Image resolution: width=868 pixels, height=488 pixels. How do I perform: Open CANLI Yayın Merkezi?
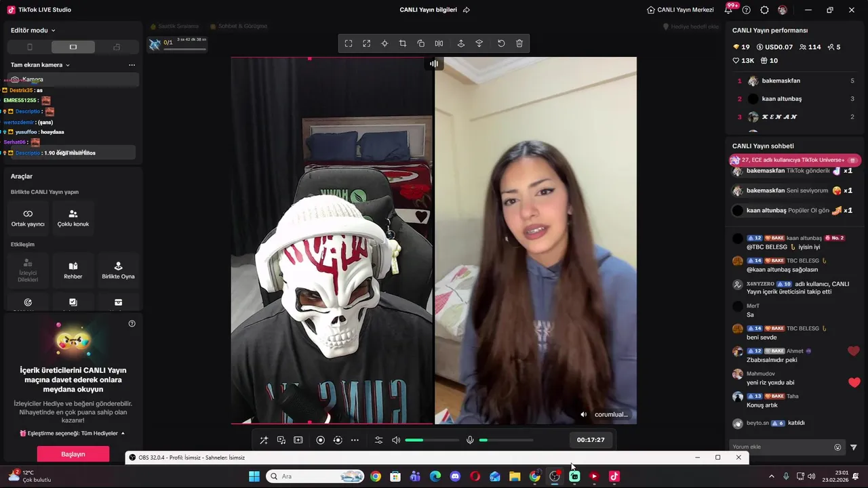coord(680,10)
